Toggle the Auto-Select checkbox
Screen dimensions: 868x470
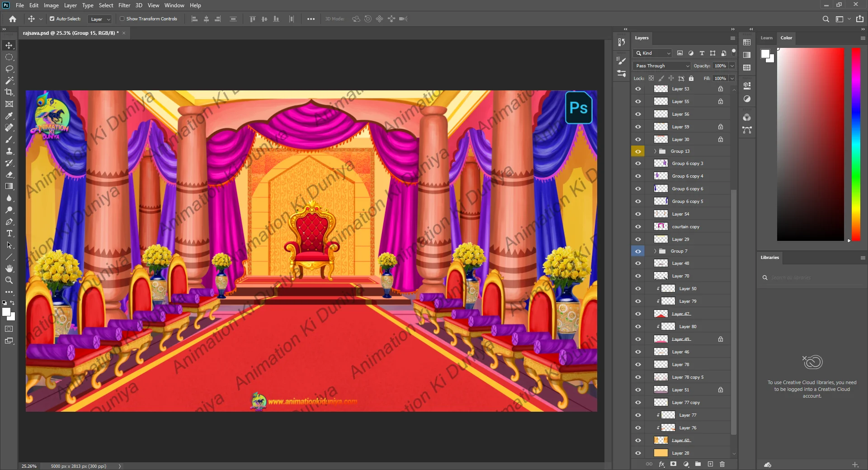tap(52, 19)
